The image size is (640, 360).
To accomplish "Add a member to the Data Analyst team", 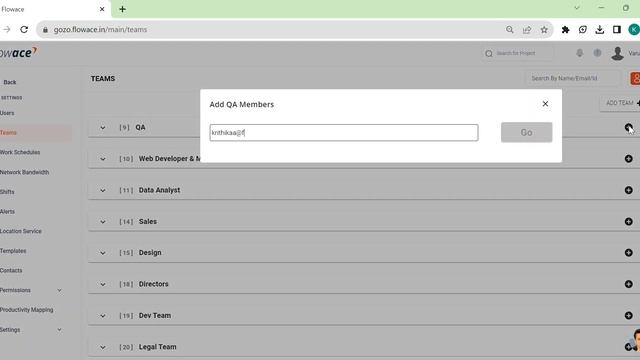I will click(x=629, y=190).
